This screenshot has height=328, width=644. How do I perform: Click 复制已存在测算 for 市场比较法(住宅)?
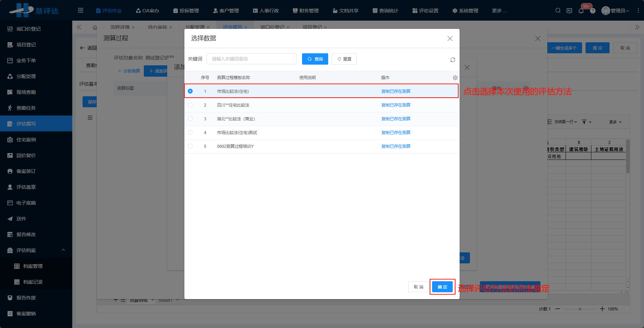tap(396, 91)
